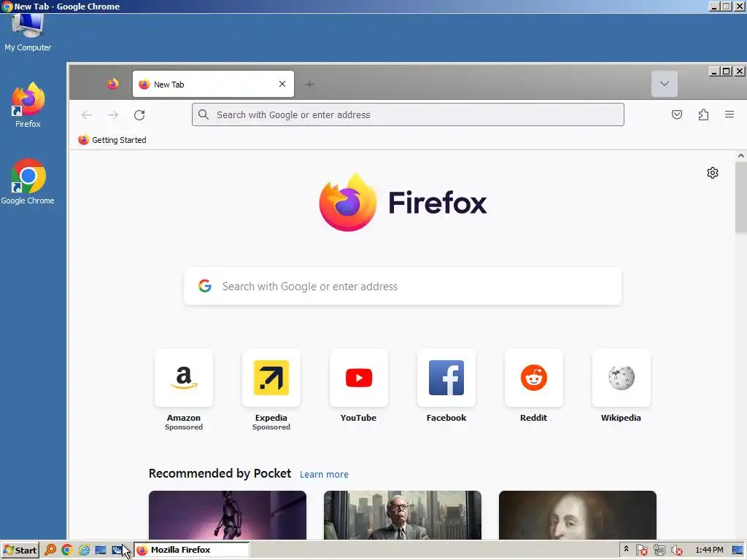Viewport: 747px width, 560px height.
Task: Open new tab personalize gear icon
Action: click(712, 173)
